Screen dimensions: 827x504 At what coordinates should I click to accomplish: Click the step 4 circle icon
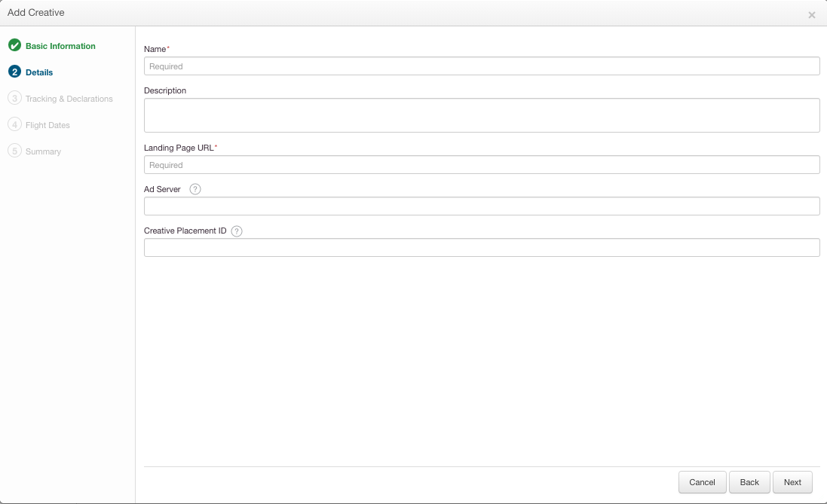click(14, 125)
